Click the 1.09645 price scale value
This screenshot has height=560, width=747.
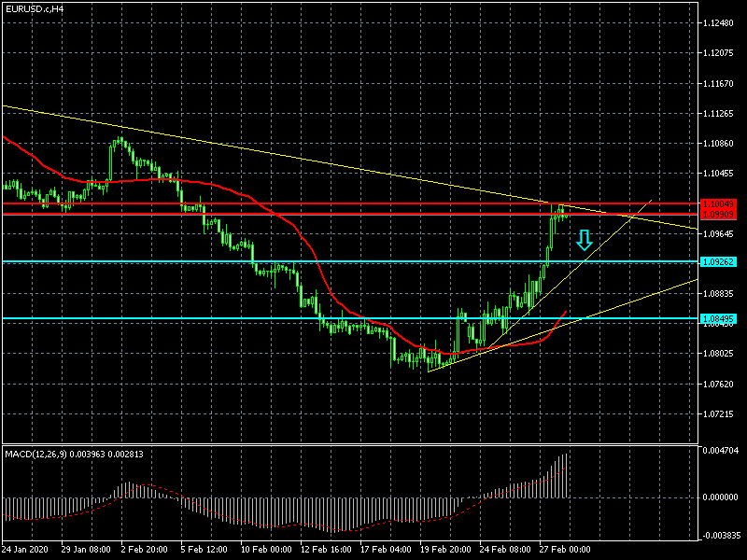pyautogui.click(x=722, y=233)
